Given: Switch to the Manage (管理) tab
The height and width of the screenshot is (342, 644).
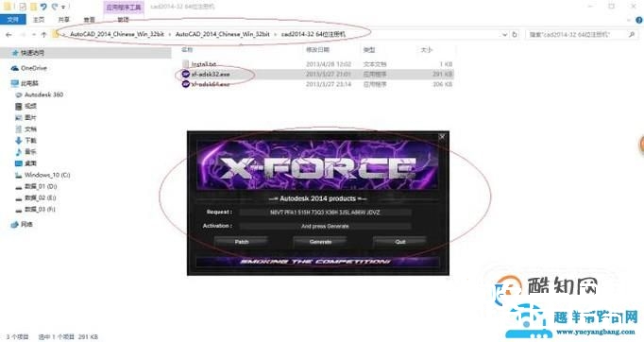Looking at the screenshot, I should tap(123, 19).
